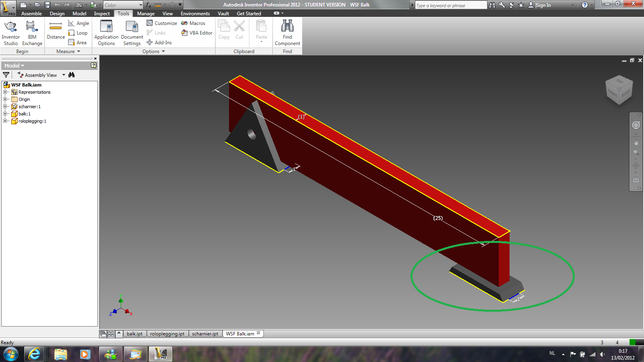This screenshot has height=362, width=644.
Task: Click the Communication Center satellite icon
Action: (x=512, y=5)
